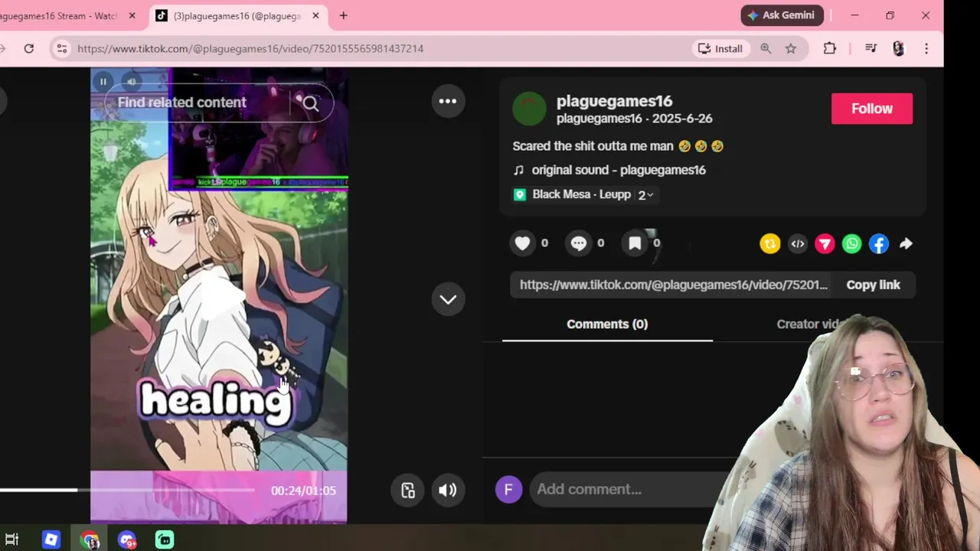Click Ask Gemini button
Screen dimensions: 980x551
(x=782, y=15)
